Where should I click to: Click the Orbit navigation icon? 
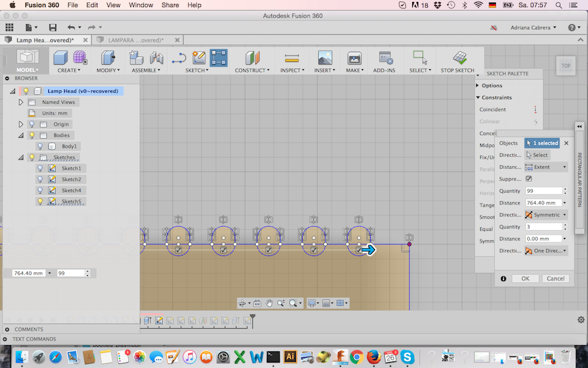point(242,303)
